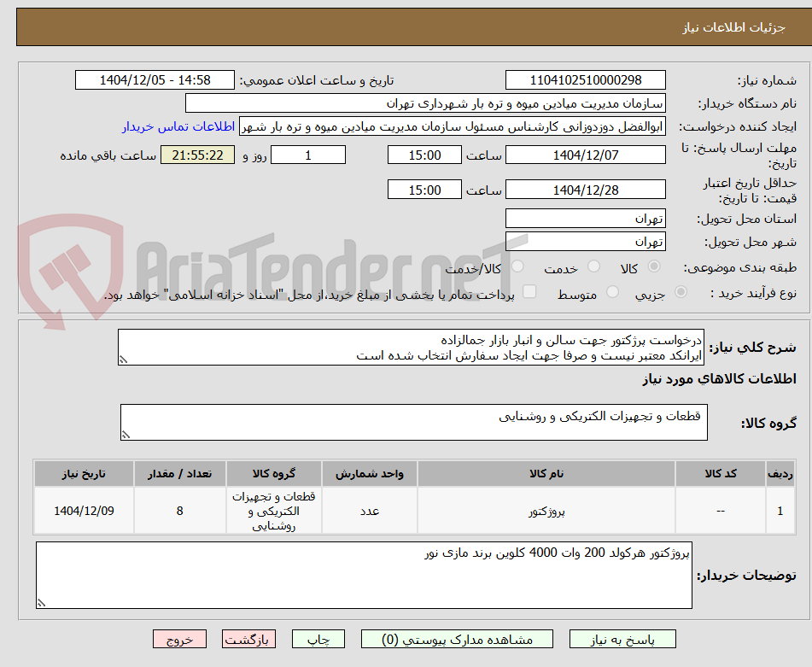812x667 pixels.
Task: Click the response deadline date 1404/12/07
Action: (585, 155)
